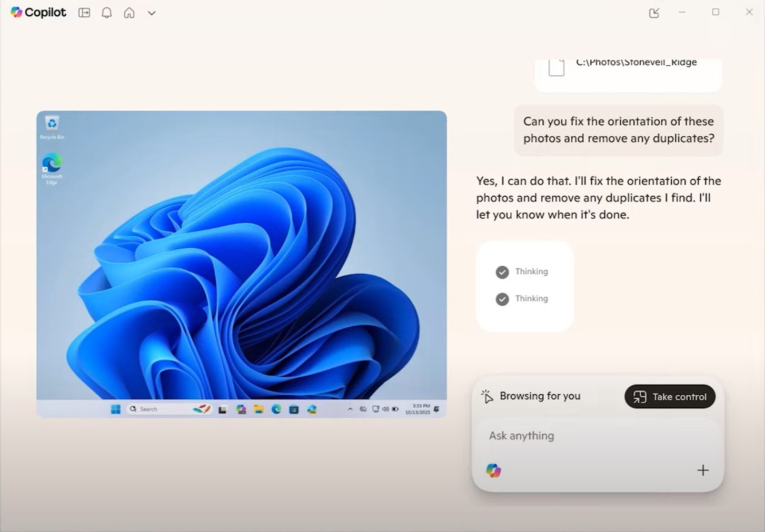Image resolution: width=765 pixels, height=532 pixels.
Task: Select the Stoneveil_Ridge folder path text
Action: [x=637, y=62]
